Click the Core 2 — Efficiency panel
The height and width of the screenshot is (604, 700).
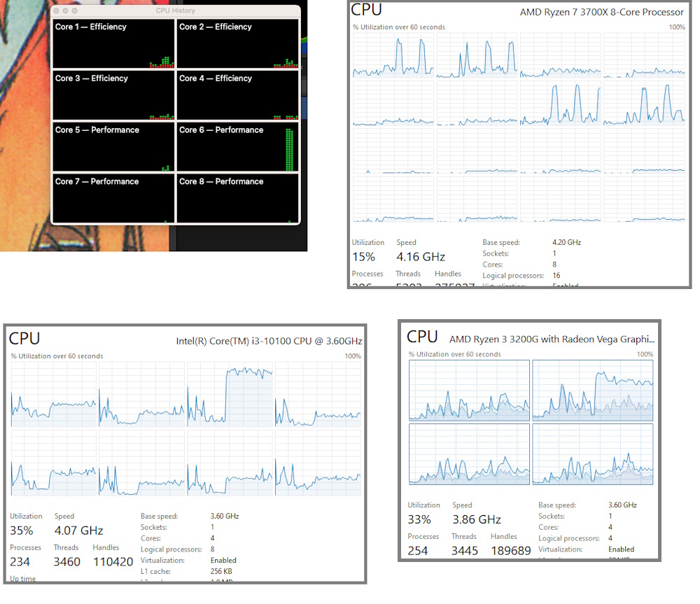(237, 44)
